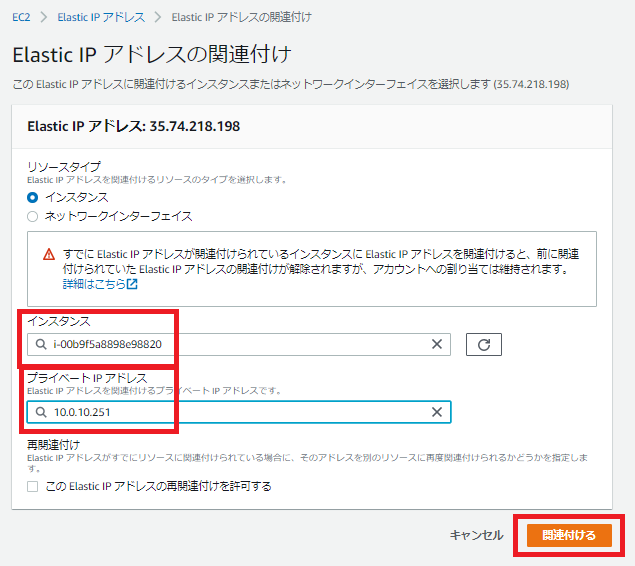This screenshot has width=635, height=566.
Task: Click the orange 関連付ける button
Action: [568, 535]
